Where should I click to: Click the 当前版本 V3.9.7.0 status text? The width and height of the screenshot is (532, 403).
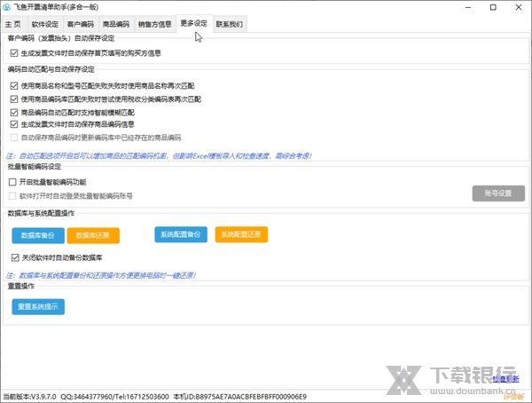(x=30, y=397)
